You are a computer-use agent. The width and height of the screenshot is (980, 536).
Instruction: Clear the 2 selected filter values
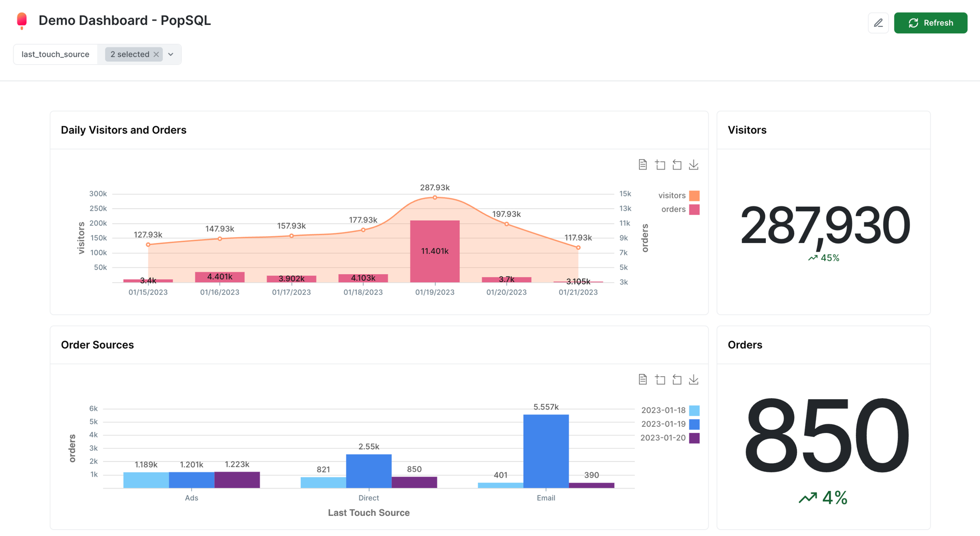pos(156,54)
